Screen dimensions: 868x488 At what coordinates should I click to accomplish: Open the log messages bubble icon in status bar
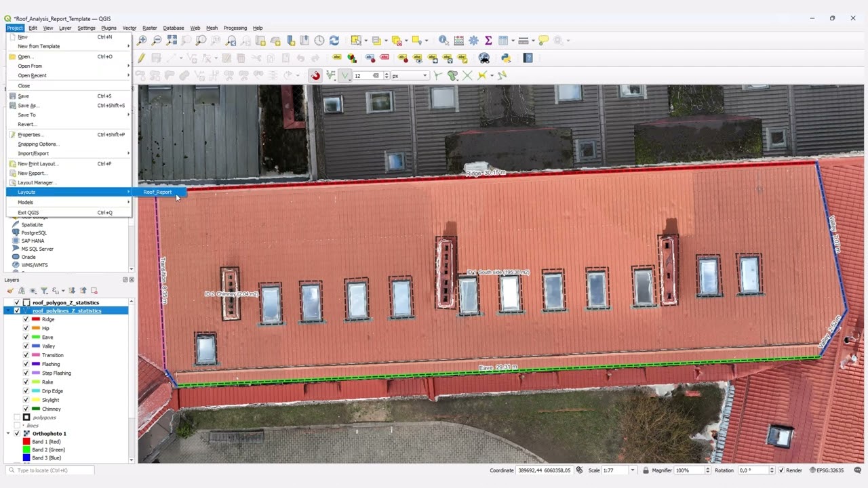coord(858,470)
